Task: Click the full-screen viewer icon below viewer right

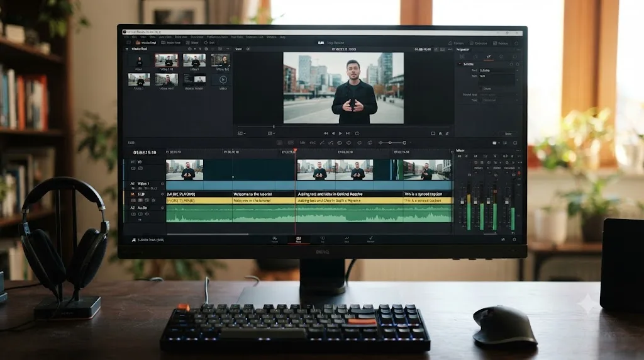Action: click(433, 133)
